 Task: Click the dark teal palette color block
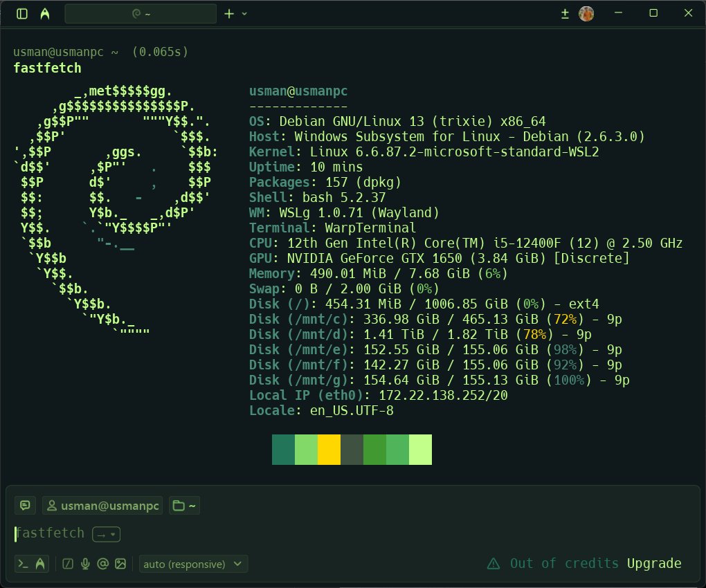[x=284, y=450]
